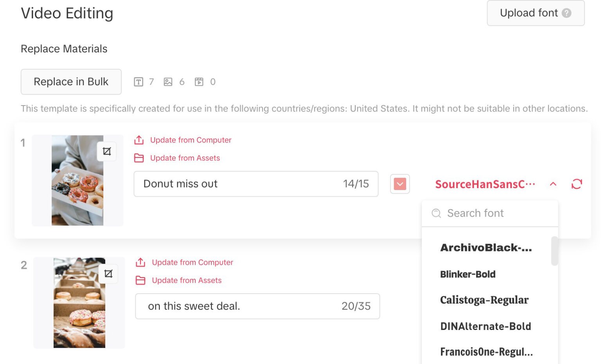The width and height of the screenshot is (601, 364).
Task: Click the font list scrollbar handle
Action: pos(554,251)
